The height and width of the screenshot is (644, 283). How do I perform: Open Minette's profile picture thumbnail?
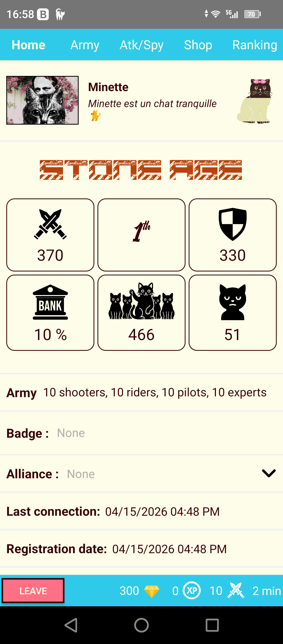pyautogui.click(x=42, y=100)
